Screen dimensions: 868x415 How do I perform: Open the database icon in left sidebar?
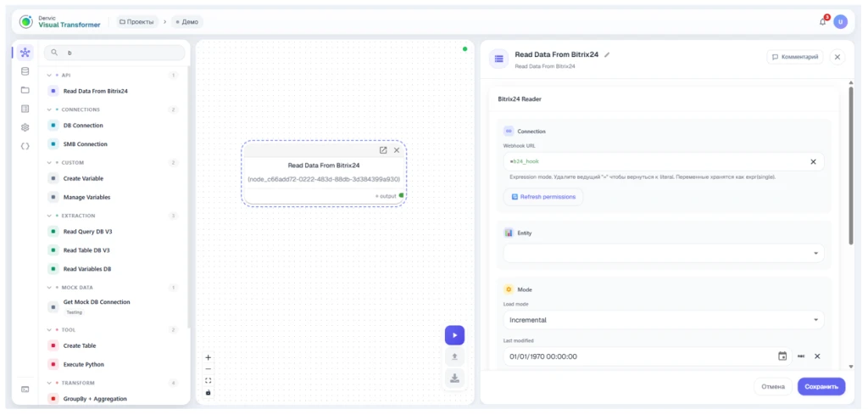point(25,71)
